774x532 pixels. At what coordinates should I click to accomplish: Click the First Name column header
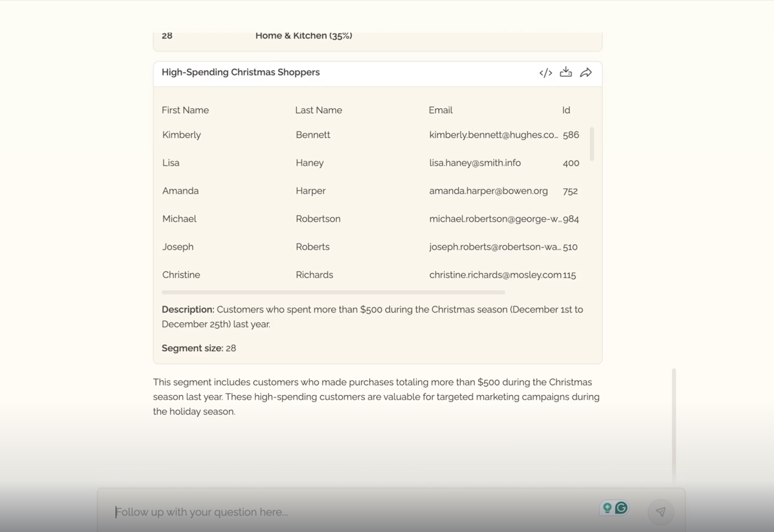click(x=185, y=110)
